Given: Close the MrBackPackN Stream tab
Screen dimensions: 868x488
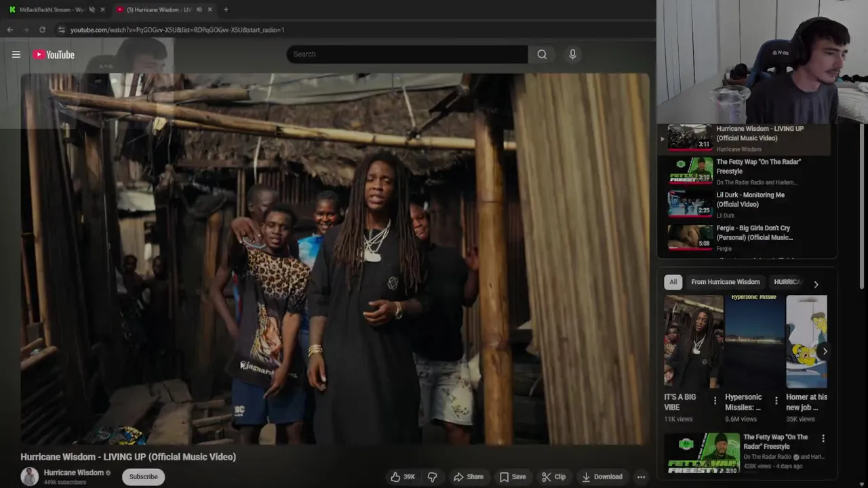Looking at the screenshot, I should (102, 9).
